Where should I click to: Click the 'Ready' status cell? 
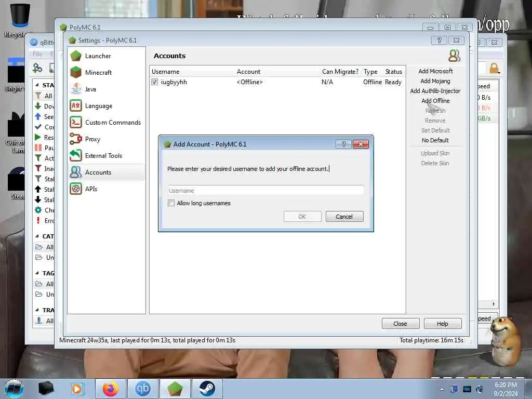tap(393, 82)
